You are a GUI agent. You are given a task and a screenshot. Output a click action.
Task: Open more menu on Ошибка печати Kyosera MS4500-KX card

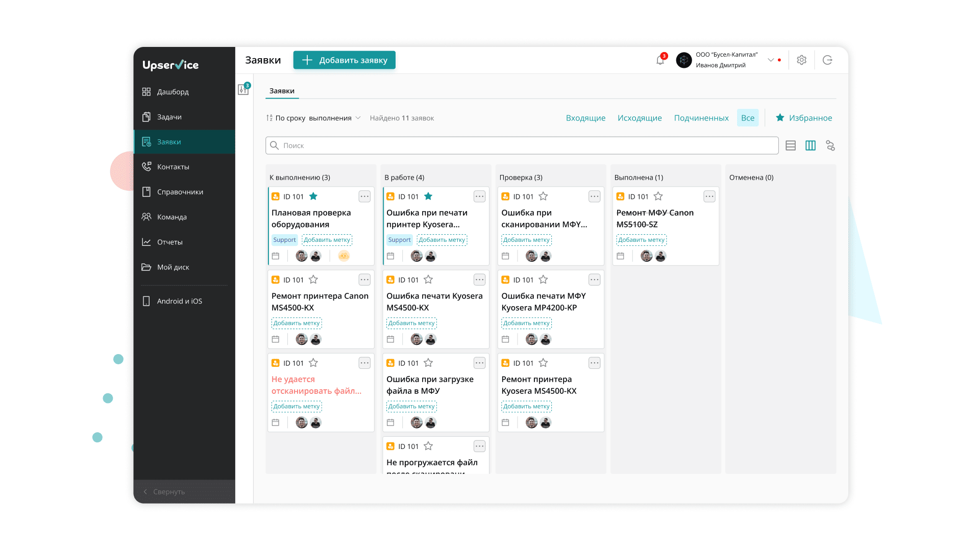[x=479, y=280]
